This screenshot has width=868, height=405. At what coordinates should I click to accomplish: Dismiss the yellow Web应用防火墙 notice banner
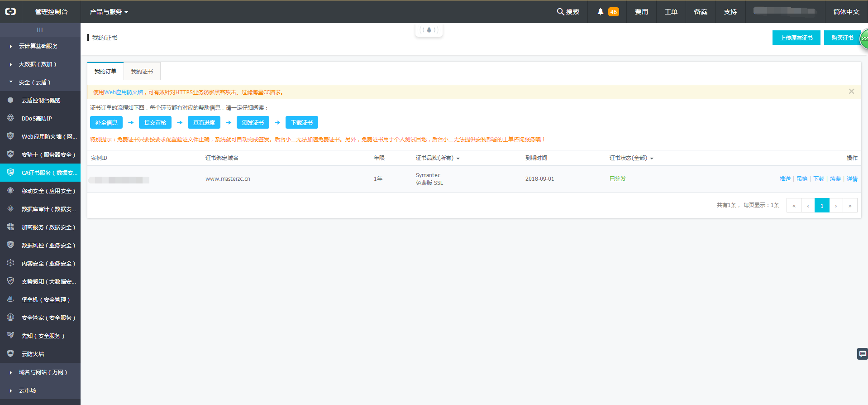[x=851, y=92]
